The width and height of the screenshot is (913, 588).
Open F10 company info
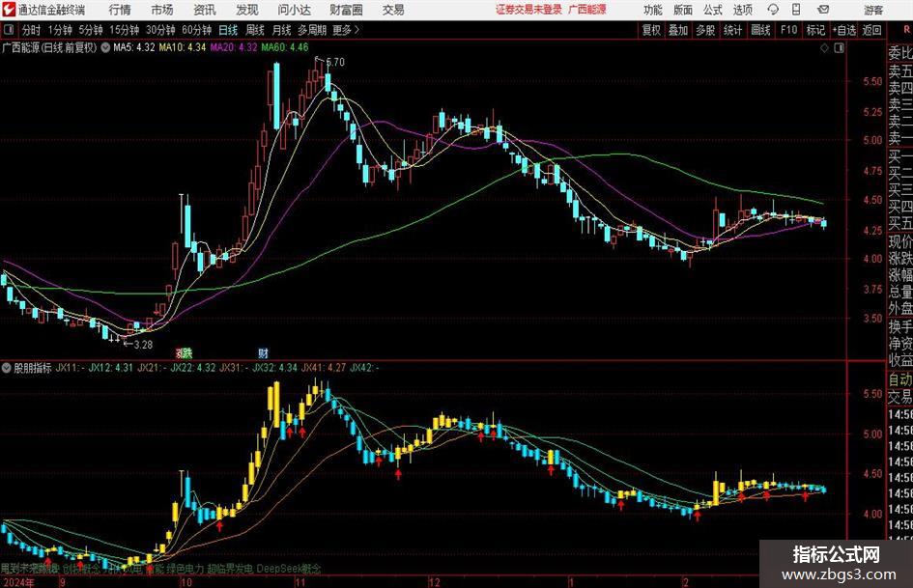[789, 30]
